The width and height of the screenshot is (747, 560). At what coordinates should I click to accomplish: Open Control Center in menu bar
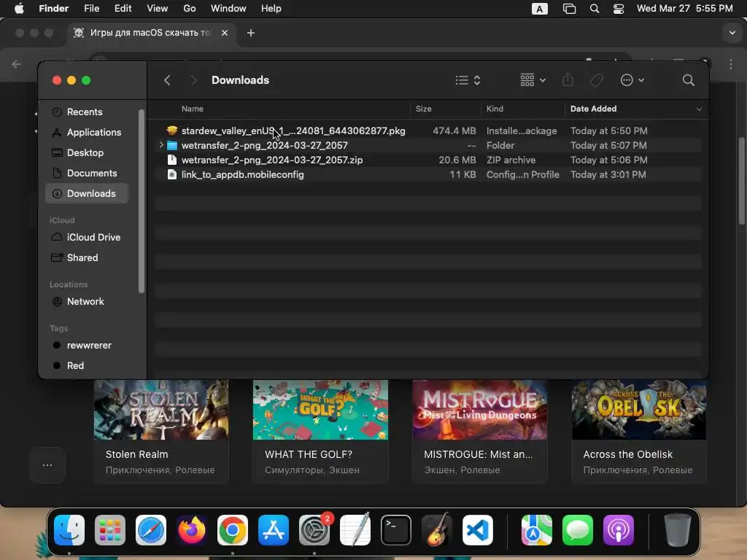(x=619, y=9)
